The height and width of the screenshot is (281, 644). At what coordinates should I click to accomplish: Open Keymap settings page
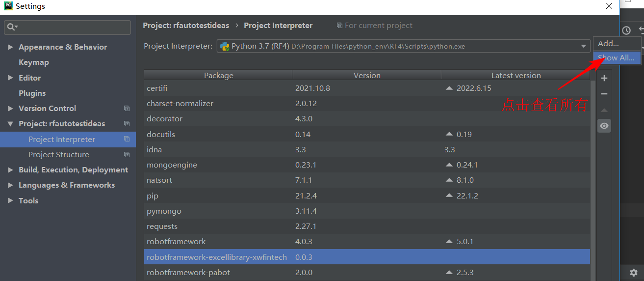point(34,62)
